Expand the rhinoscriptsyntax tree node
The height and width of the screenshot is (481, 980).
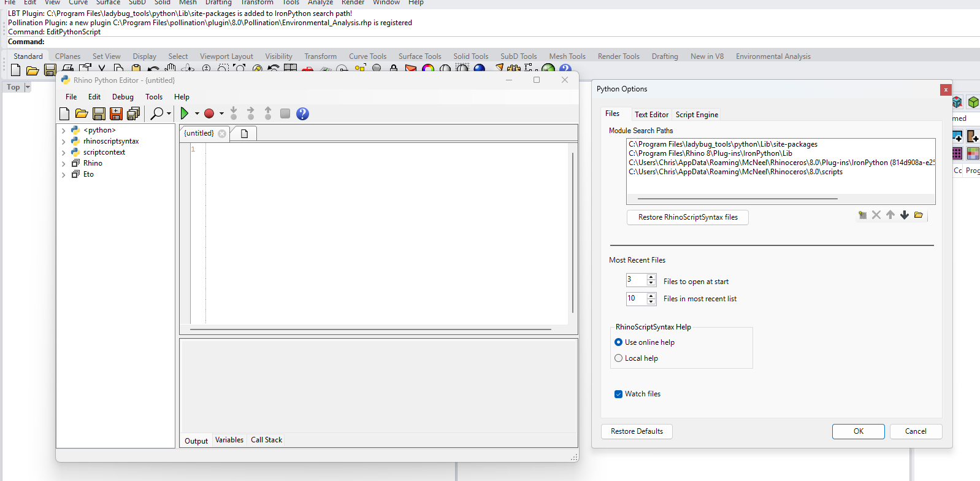pyautogui.click(x=63, y=141)
